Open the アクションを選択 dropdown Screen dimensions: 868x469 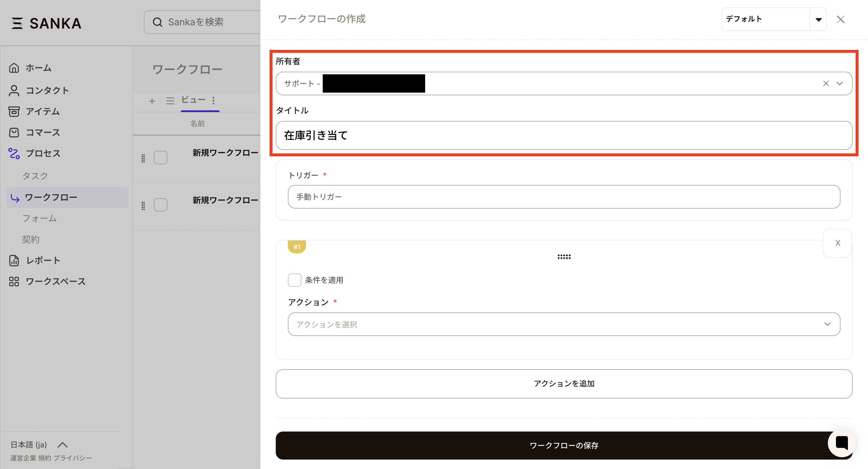pyautogui.click(x=564, y=324)
